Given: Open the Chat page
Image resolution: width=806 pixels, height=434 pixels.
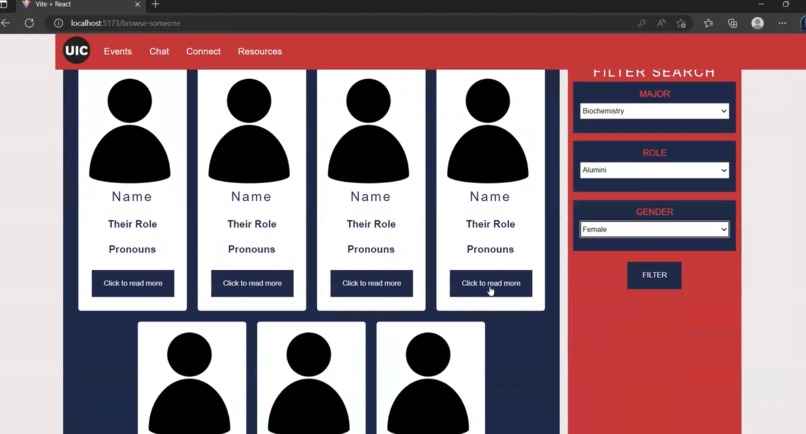Looking at the screenshot, I should [x=159, y=51].
